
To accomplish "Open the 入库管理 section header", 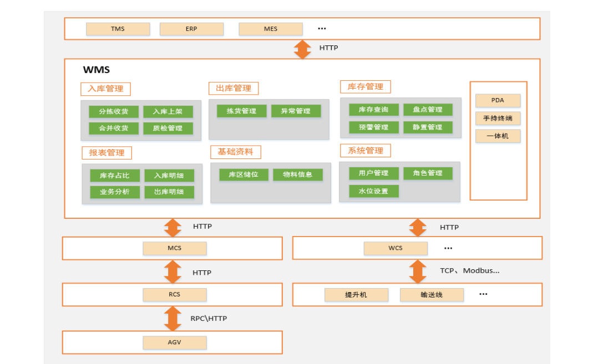I will [x=105, y=89].
